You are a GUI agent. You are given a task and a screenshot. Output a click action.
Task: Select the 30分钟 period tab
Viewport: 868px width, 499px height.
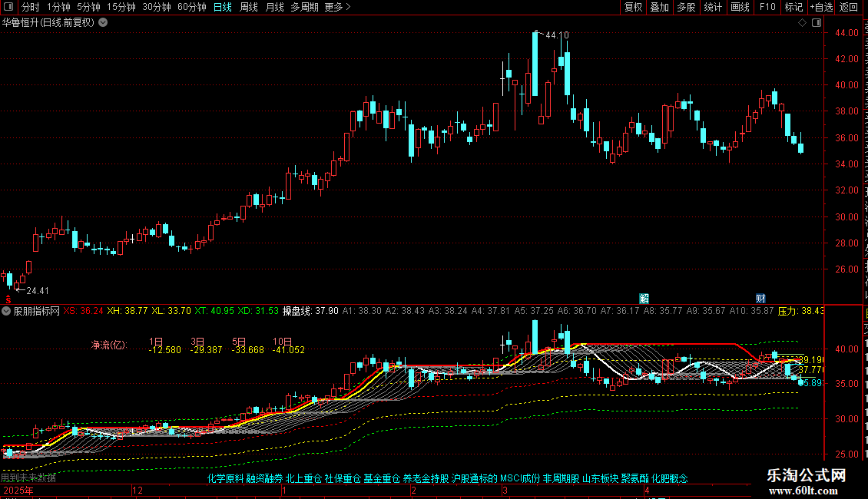pos(157,7)
